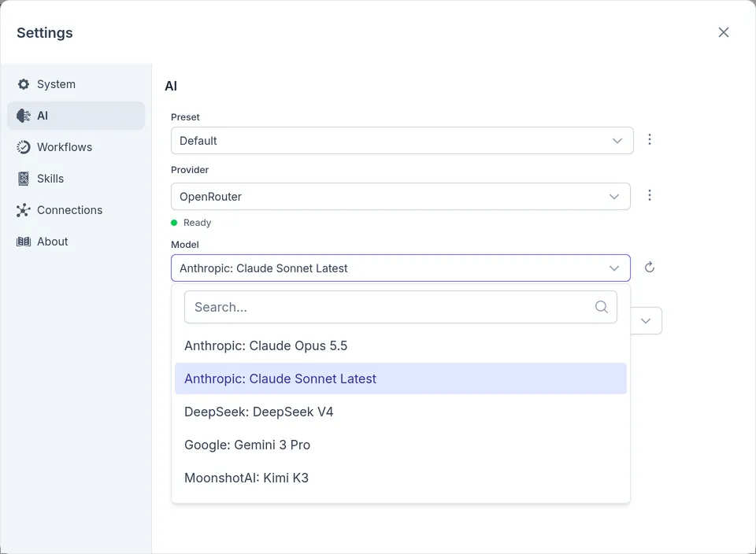Open the Preset more options menu
This screenshot has height=554, width=756.
[x=650, y=140]
